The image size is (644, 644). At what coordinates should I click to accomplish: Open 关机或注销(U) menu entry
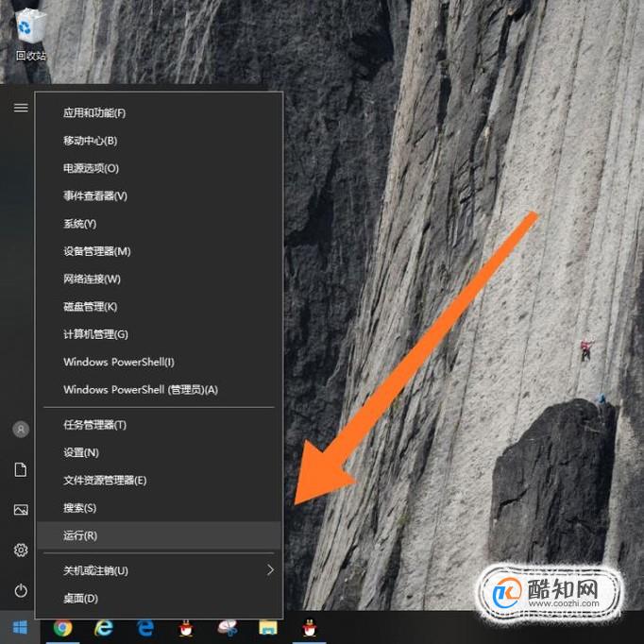tap(160, 570)
